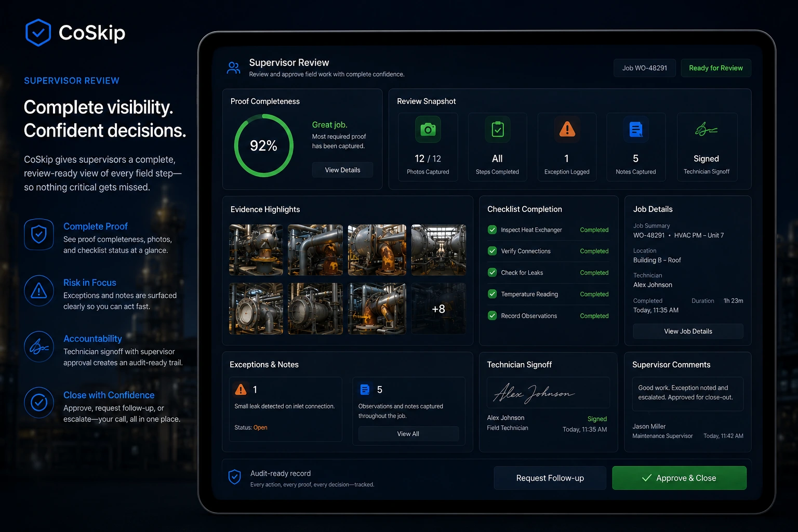Click the Accountability heading link
The width and height of the screenshot is (798, 532).
click(x=92, y=339)
